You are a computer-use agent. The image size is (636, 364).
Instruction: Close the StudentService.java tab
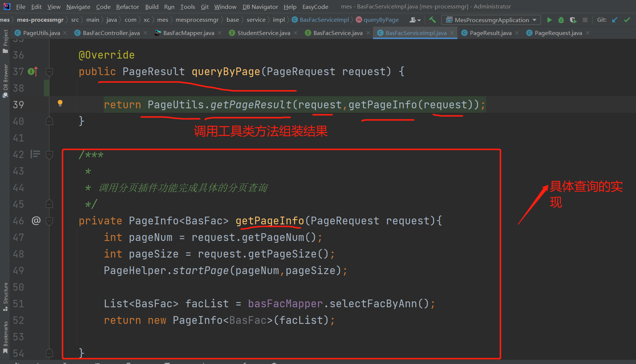pos(295,33)
